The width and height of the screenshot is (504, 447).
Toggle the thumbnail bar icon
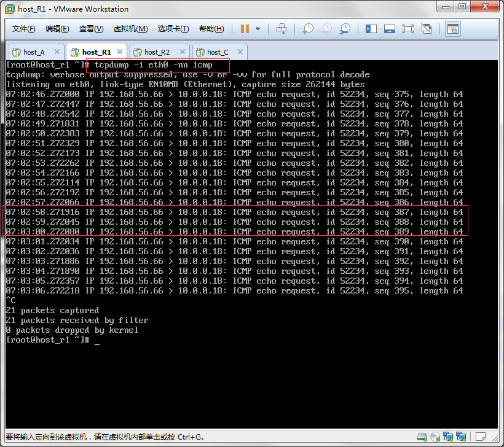(389, 29)
